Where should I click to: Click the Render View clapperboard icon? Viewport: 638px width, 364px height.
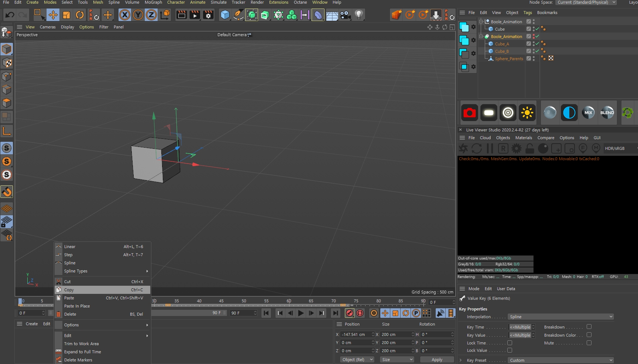click(181, 15)
